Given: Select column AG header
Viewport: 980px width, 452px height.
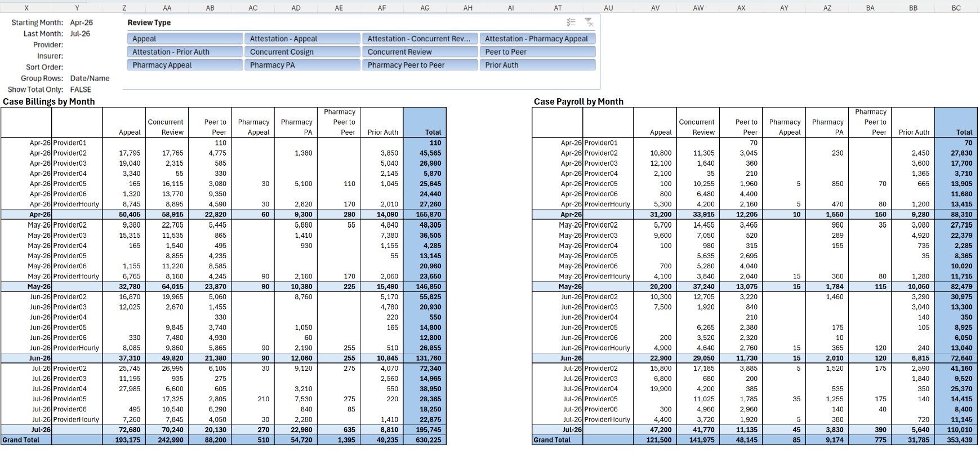Looking at the screenshot, I should coord(425,8).
